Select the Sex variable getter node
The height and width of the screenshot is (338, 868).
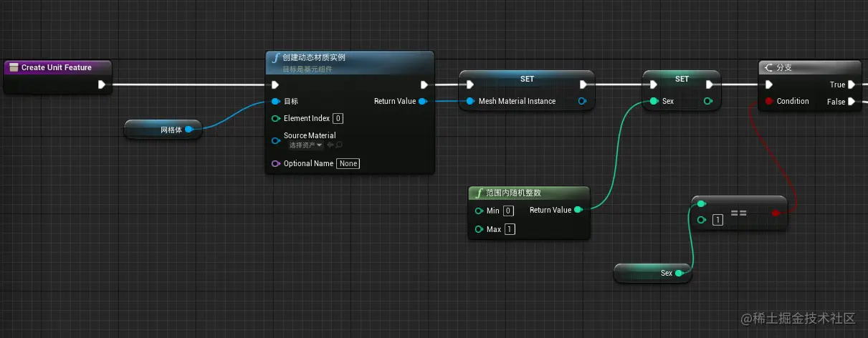(653, 273)
